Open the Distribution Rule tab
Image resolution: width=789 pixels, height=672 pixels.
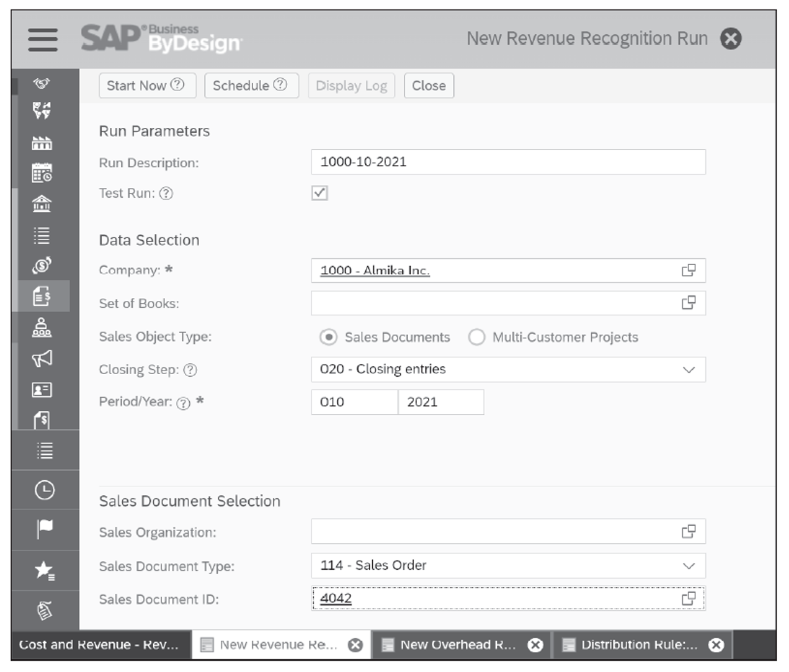click(x=639, y=645)
